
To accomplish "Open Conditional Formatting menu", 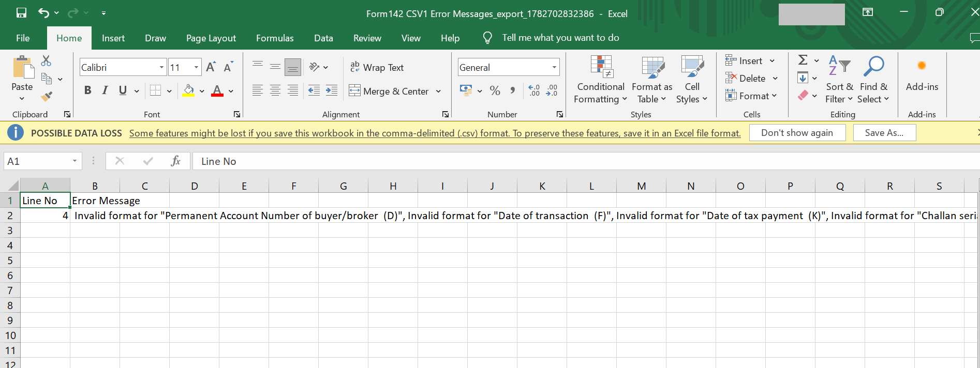I will coord(601,80).
